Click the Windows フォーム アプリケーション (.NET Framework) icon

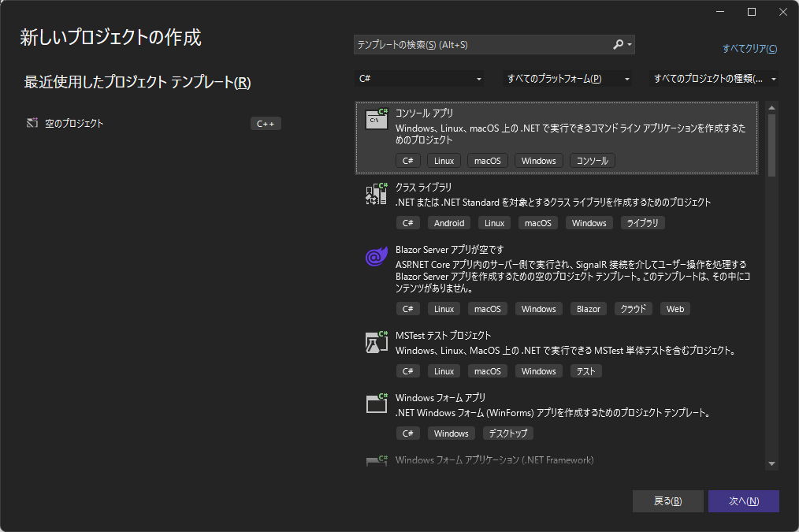tap(376, 459)
